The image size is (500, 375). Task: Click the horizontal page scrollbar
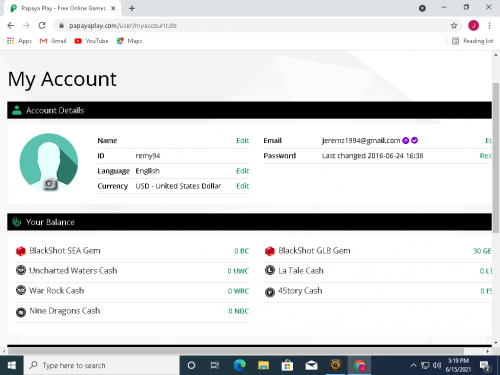236,351
